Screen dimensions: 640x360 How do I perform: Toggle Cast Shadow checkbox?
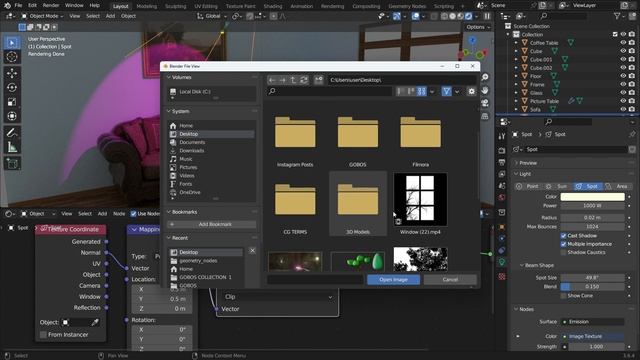(x=564, y=236)
